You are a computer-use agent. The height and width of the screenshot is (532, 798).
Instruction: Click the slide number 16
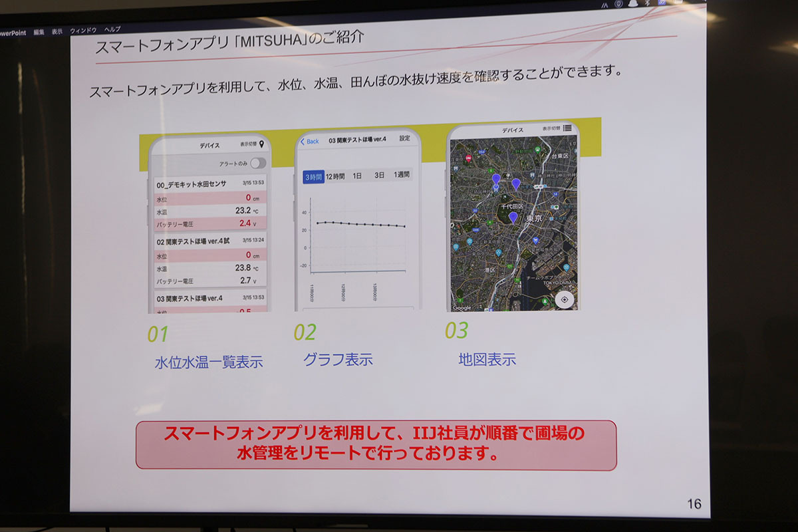click(x=694, y=503)
